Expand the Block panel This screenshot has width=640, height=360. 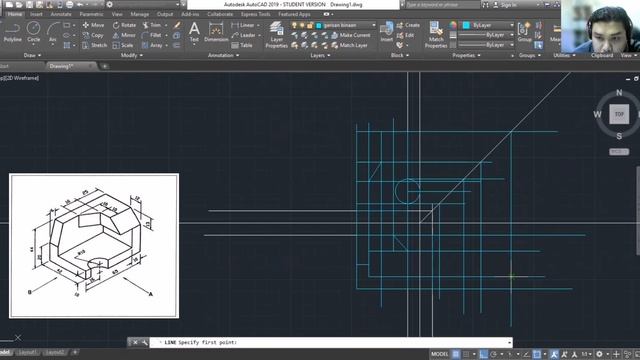coord(400,55)
